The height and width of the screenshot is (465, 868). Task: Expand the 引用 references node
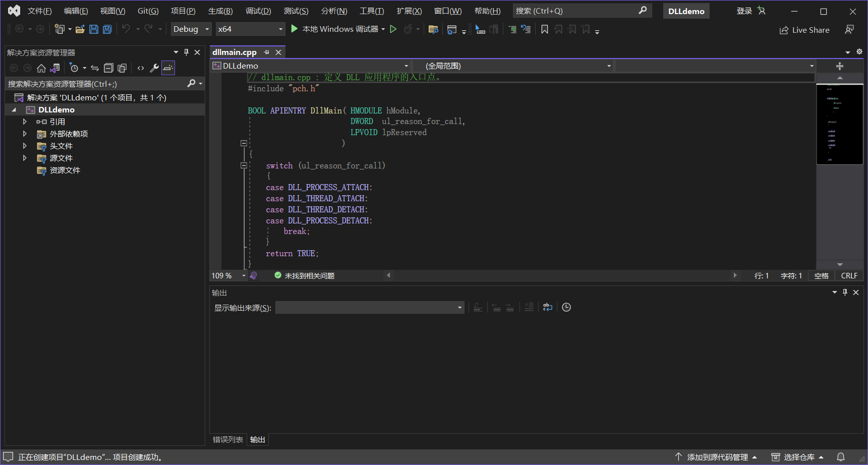click(x=24, y=122)
